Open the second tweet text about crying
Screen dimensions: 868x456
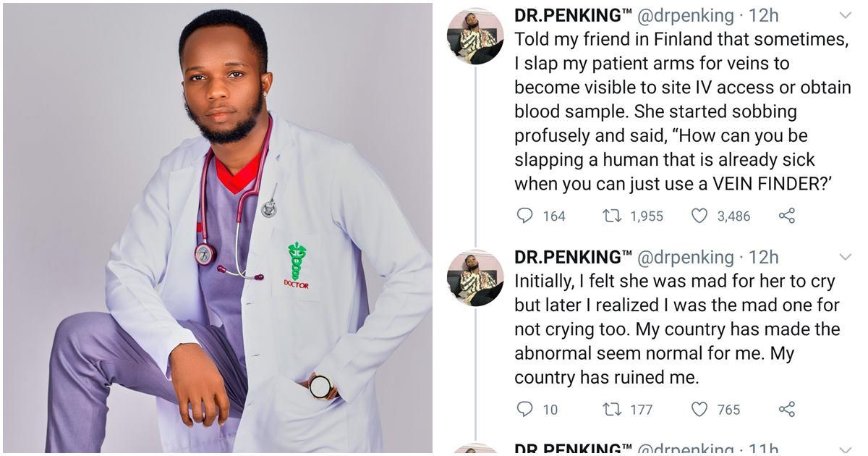point(676,329)
